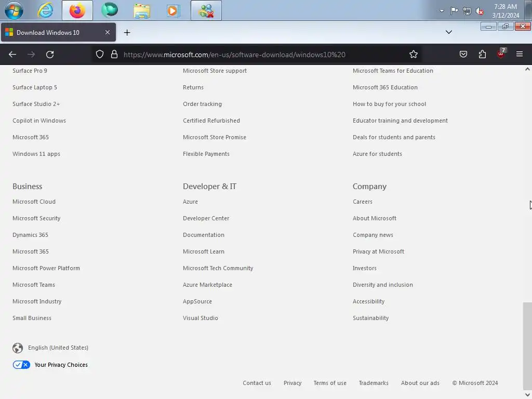The width and height of the screenshot is (532, 399).
Task: Open the users app taskbar icon
Action: pos(206,10)
